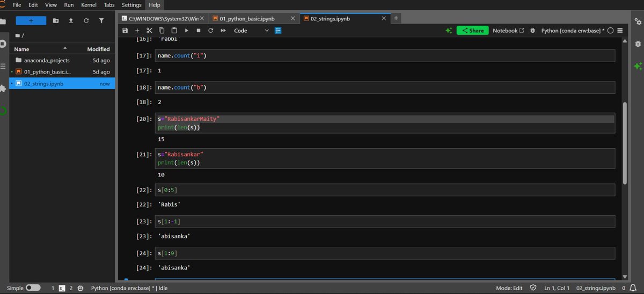Open the property inspector gears icon in right sidebar
This screenshot has height=294, width=644.
coord(638,21)
